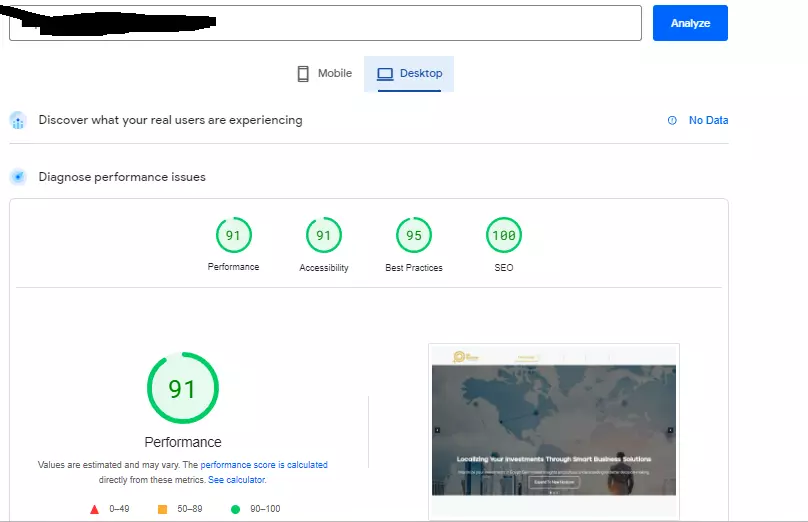The image size is (808, 522).
Task: Click the mobile phone icon
Action: coord(303,74)
